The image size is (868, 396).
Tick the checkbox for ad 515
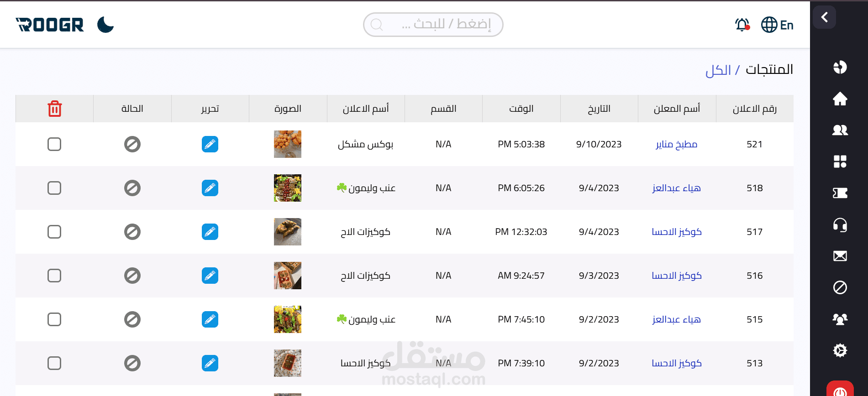54,319
